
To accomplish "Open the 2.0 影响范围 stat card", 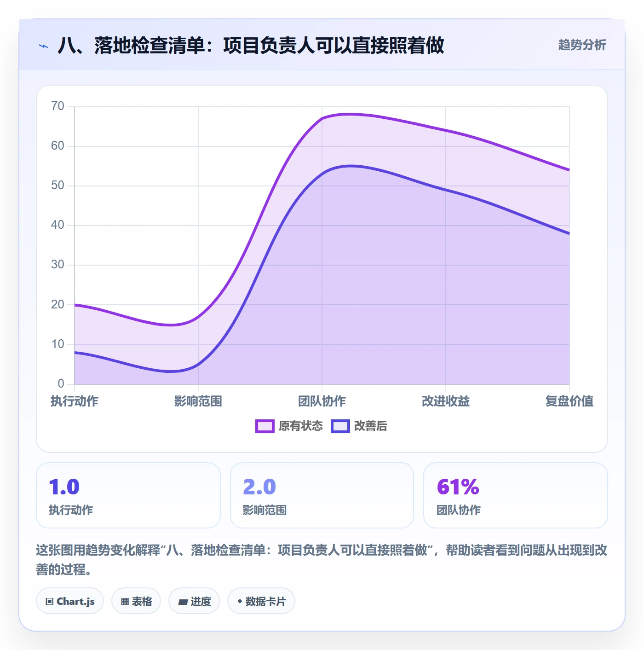I will tap(322, 495).
